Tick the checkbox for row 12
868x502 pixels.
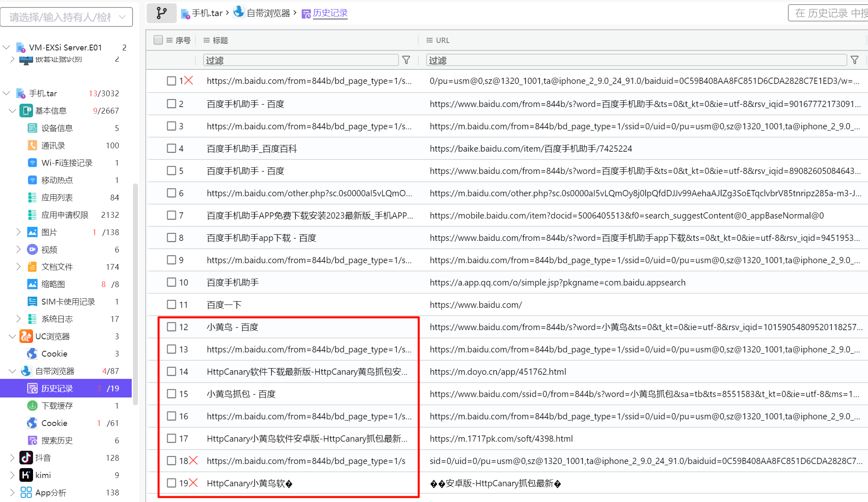tap(171, 327)
